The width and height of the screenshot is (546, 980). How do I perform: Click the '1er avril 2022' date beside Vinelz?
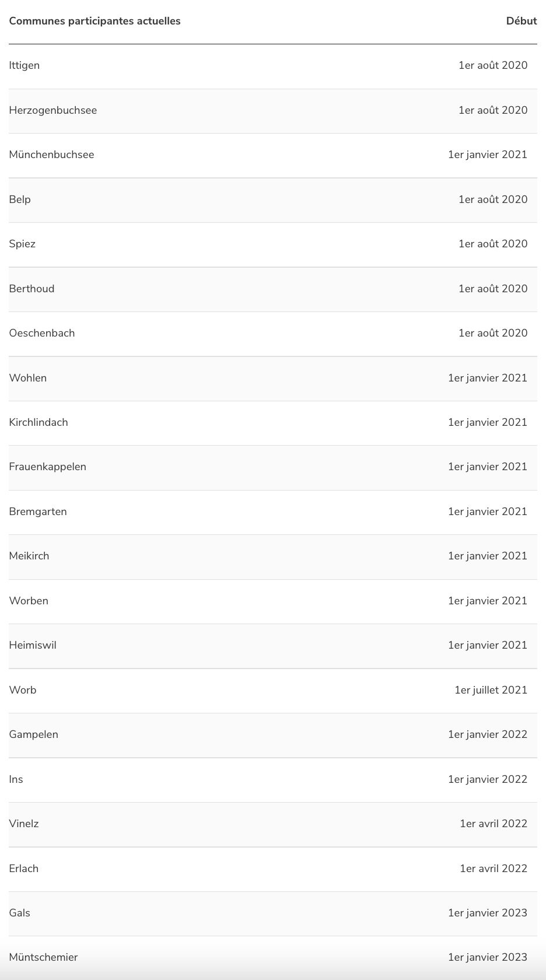coord(494,824)
